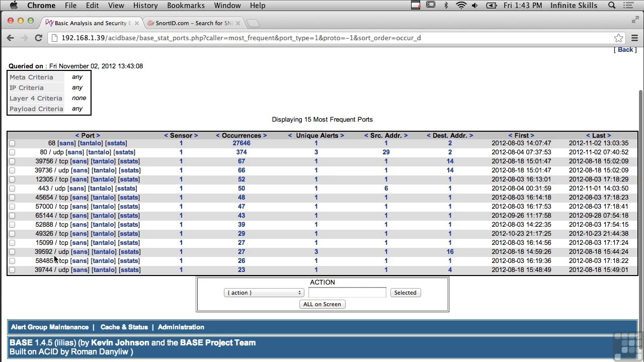
Task: Tick checkbox for port 39736 / udp
Action: [x=12, y=170]
